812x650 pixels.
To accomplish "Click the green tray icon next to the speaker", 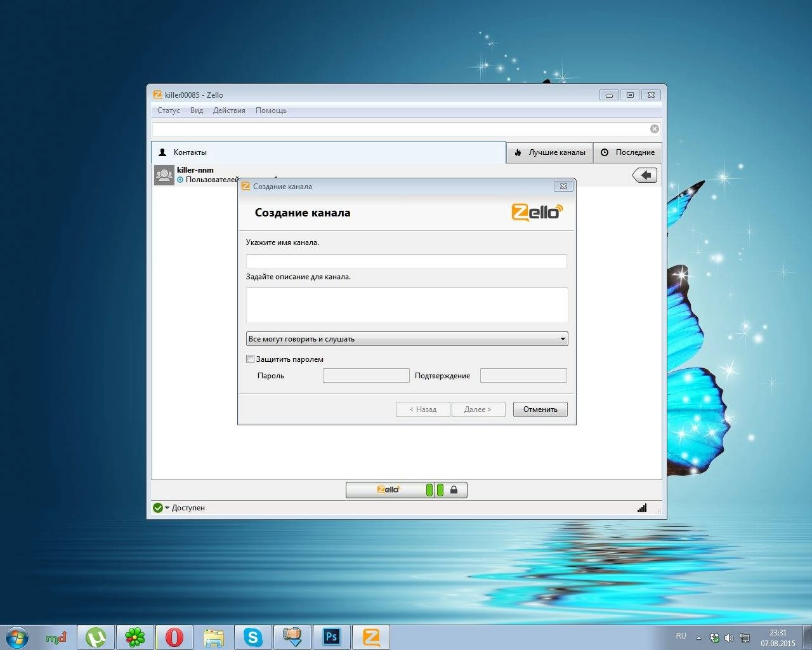I will click(x=714, y=638).
